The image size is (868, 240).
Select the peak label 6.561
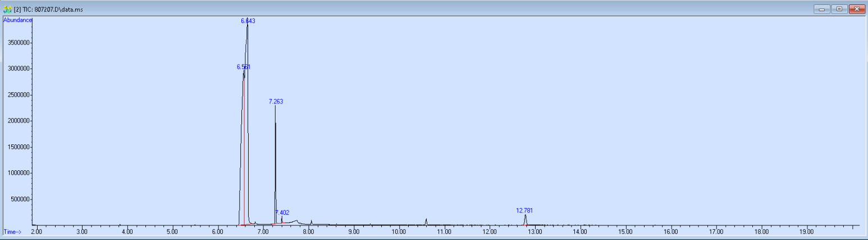[244, 67]
